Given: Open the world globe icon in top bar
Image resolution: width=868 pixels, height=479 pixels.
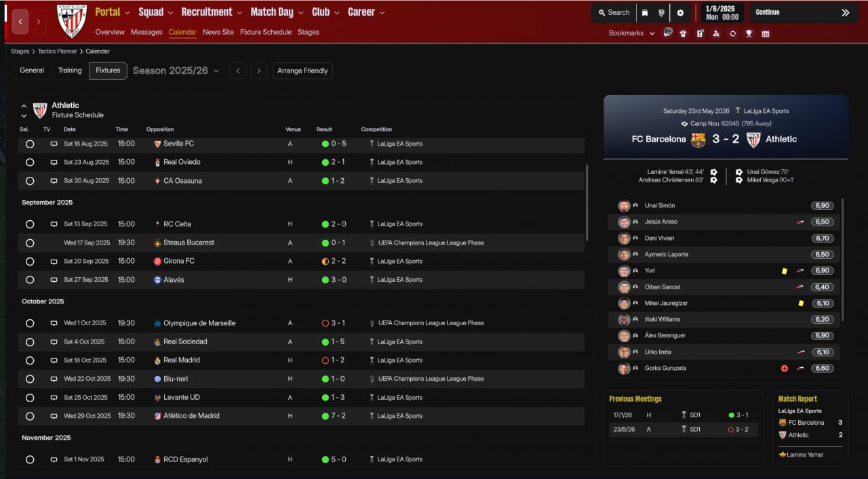Looking at the screenshot, I should point(661,12).
